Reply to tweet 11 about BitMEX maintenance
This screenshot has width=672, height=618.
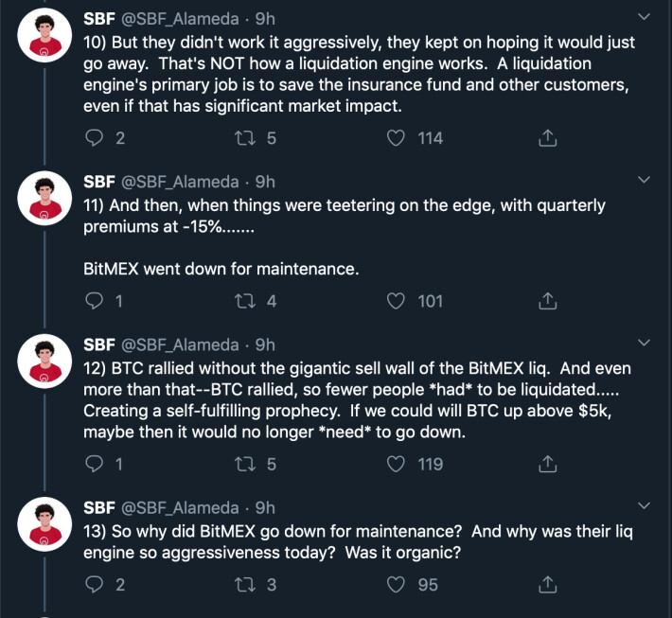(x=94, y=301)
